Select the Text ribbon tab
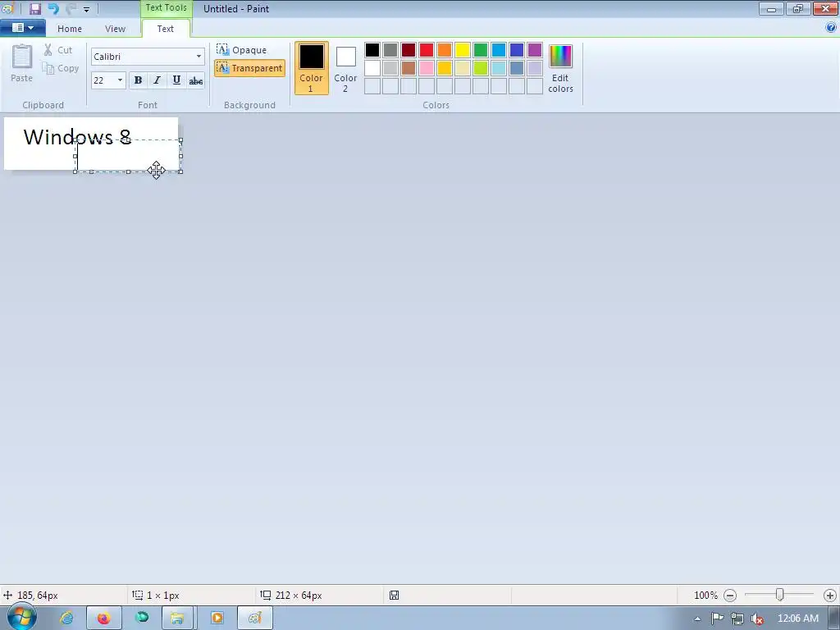 click(165, 29)
